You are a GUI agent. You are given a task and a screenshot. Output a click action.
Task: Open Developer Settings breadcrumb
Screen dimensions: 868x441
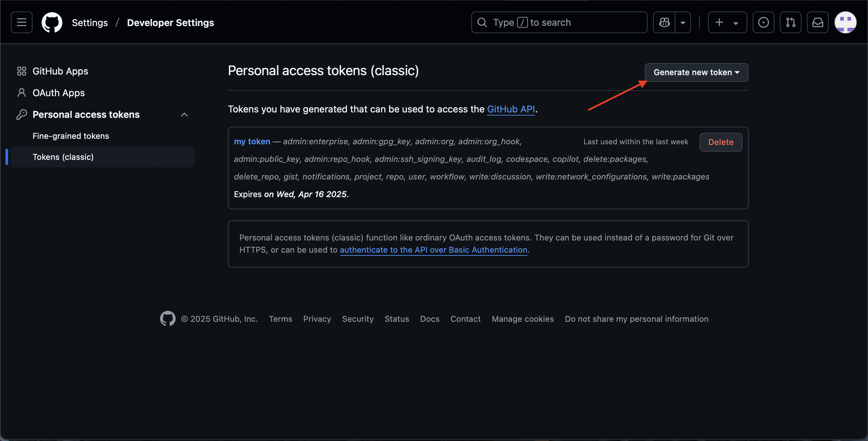pyautogui.click(x=171, y=22)
